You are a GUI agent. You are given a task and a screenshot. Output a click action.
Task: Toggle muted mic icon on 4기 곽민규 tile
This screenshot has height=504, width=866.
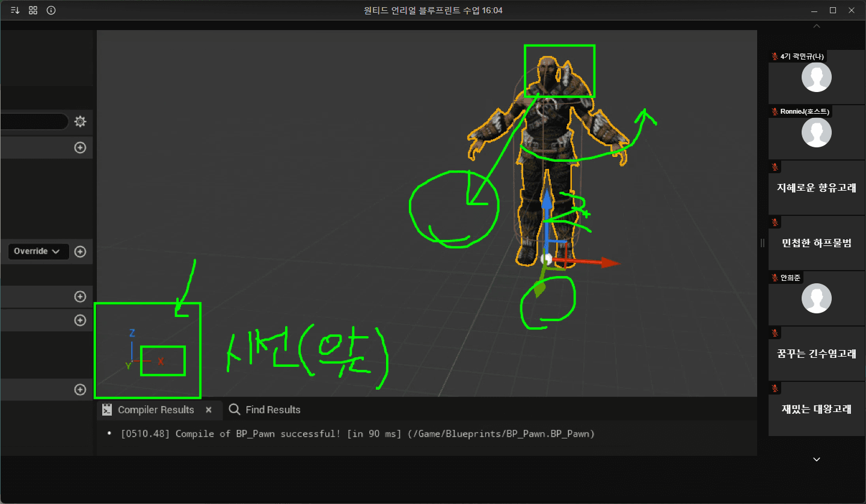(775, 57)
